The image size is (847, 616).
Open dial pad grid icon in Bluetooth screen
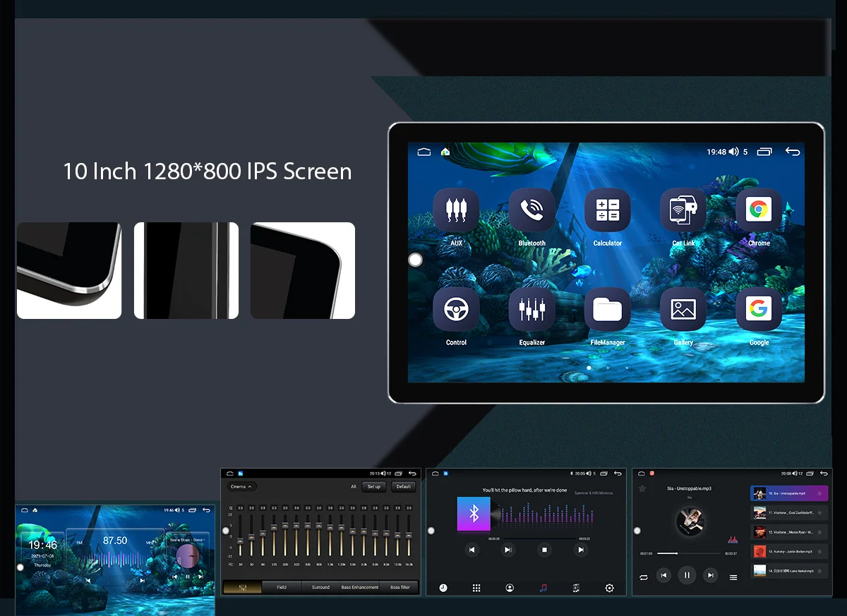tap(476, 588)
